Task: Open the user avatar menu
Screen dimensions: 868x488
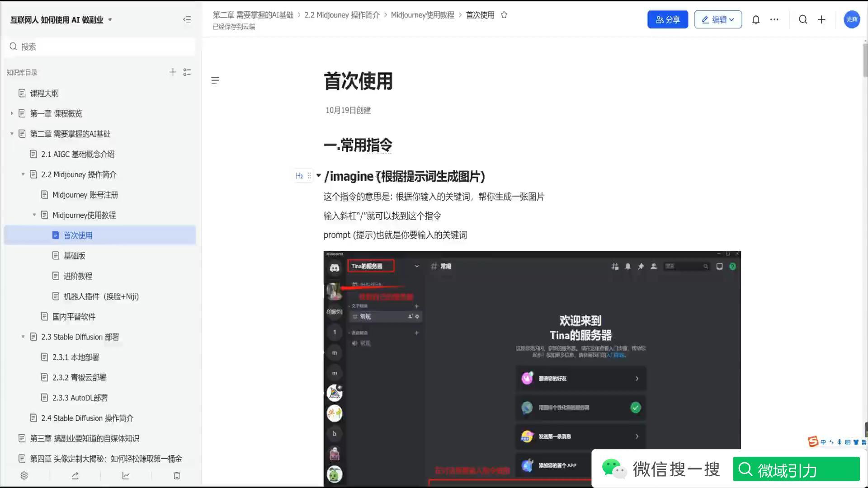Action: [852, 19]
